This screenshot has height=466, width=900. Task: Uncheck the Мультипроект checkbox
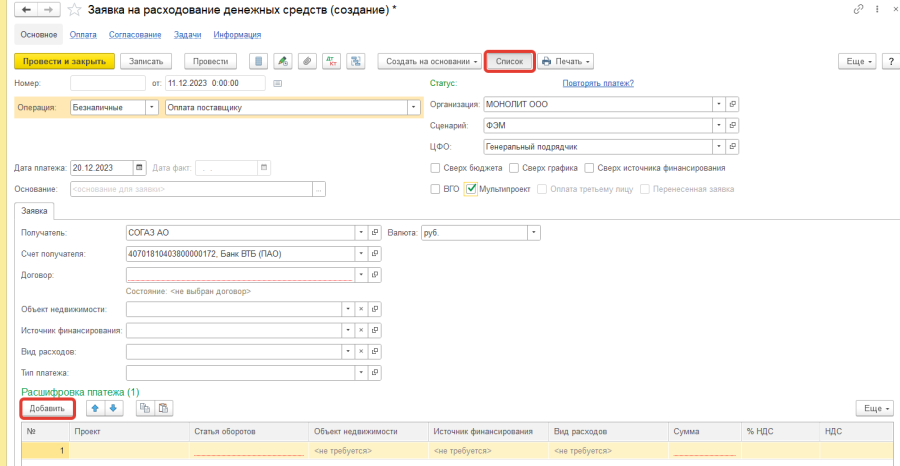coord(471,188)
